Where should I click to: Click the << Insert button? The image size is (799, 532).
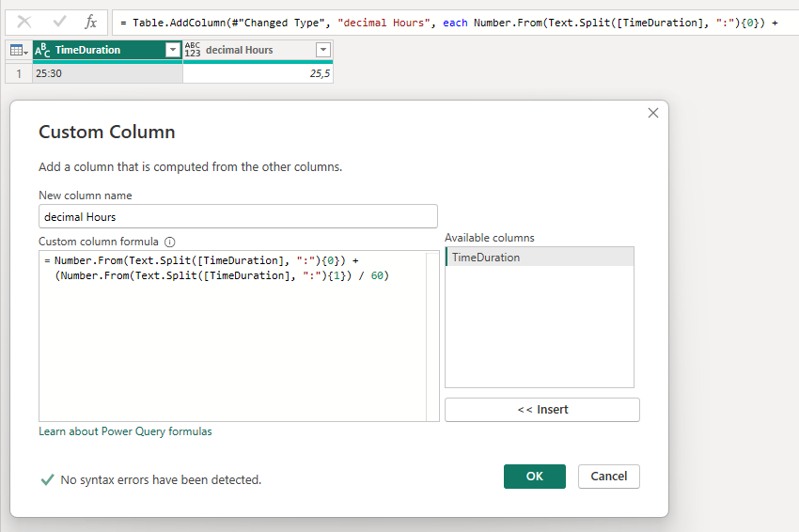pos(542,410)
